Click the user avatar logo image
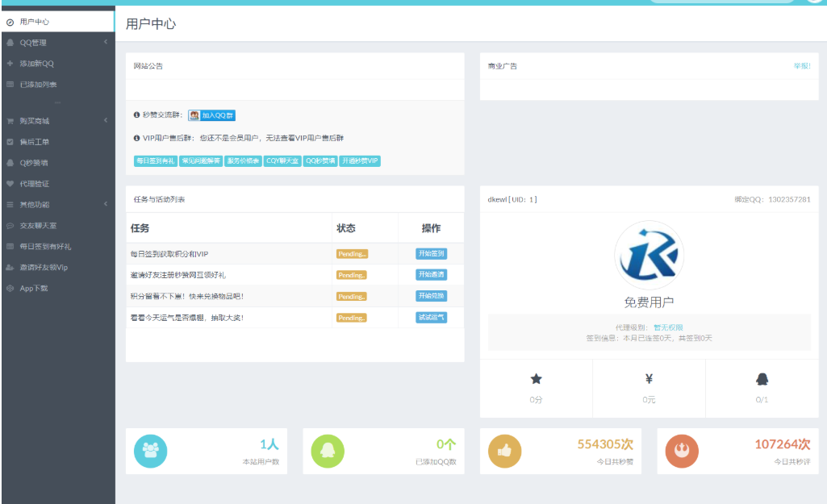 pos(649,255)
